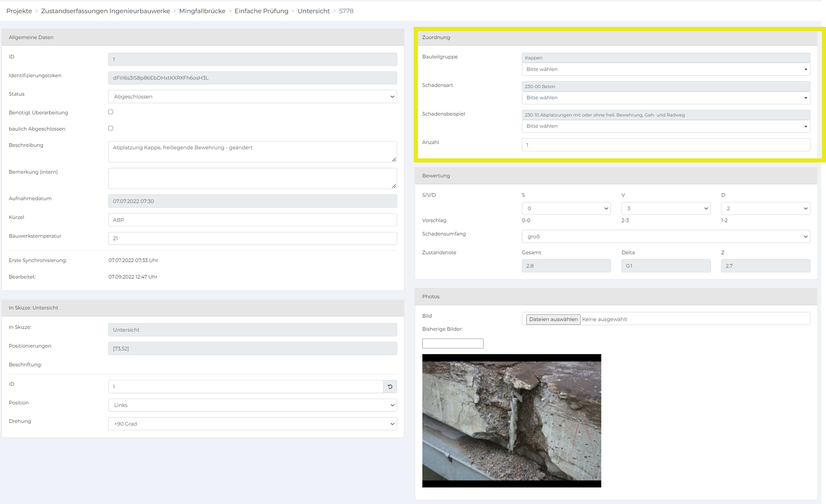The width and height of the screenshot is (826, 504).
Task: Toggle the Benötigt Überarbeitung checkbox
Action: pos(111,112)
